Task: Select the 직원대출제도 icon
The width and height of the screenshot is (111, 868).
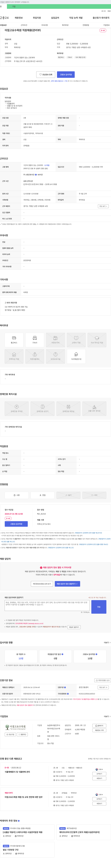Action: [35, 357]
